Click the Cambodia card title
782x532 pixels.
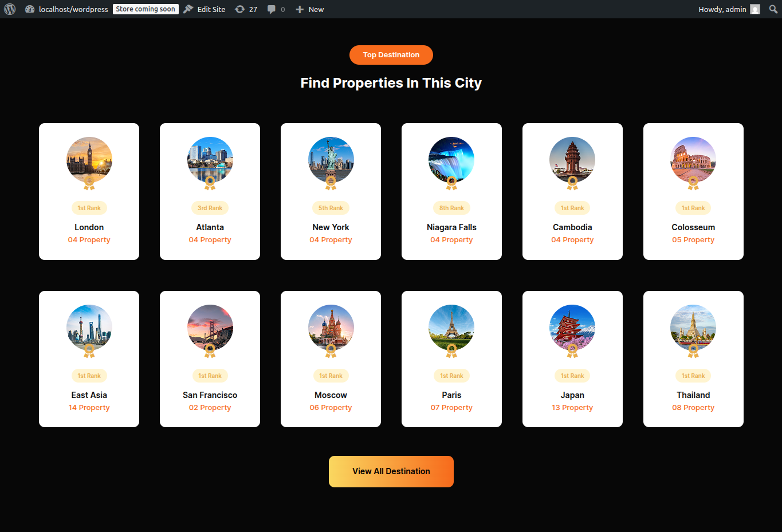572,227
